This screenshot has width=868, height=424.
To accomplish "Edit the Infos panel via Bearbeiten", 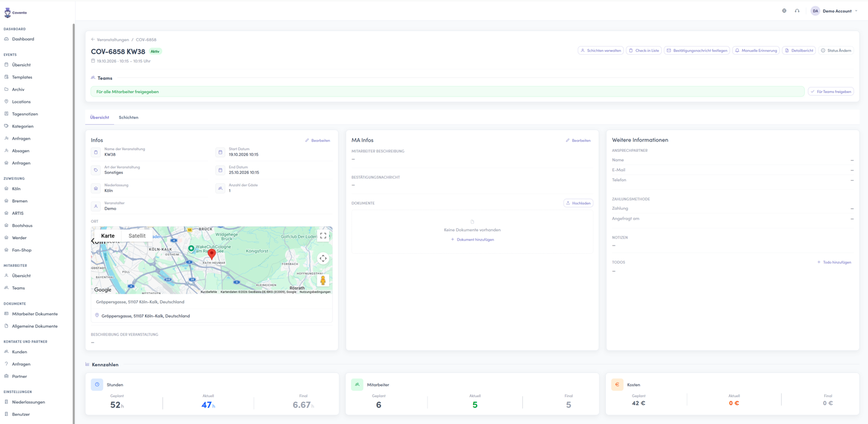I will 317,140.
